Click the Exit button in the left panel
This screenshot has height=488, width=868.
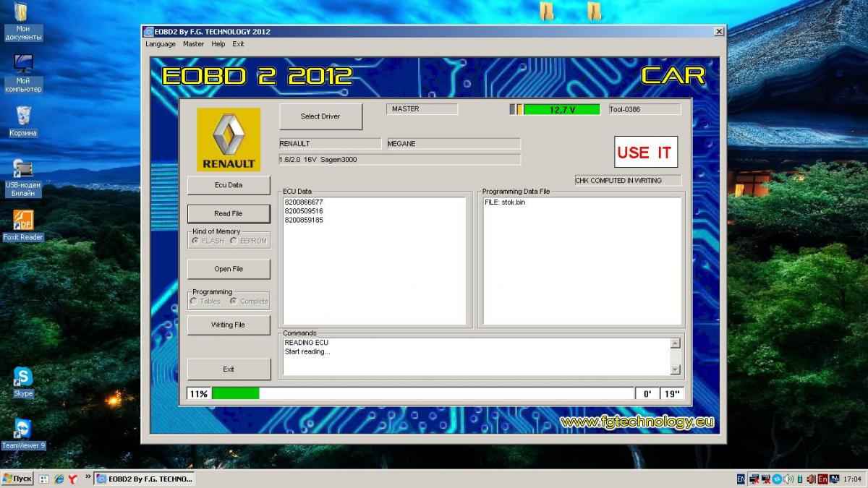229,369
